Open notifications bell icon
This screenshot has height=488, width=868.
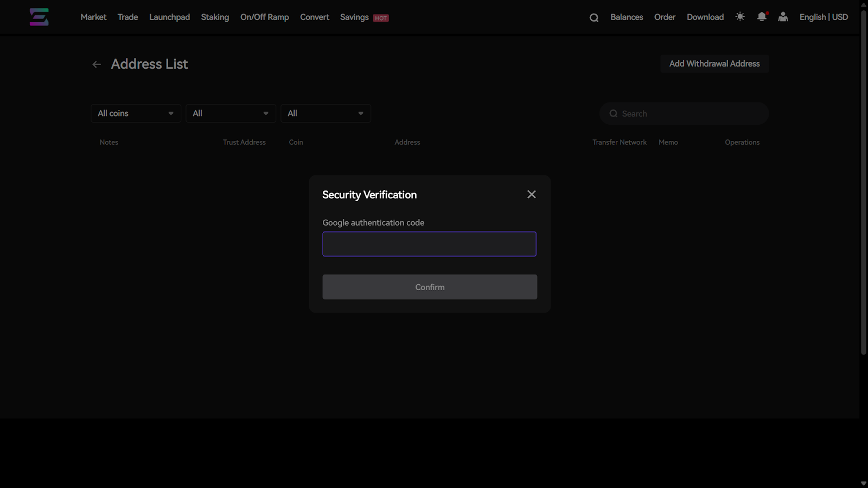(x=762, y=17)
